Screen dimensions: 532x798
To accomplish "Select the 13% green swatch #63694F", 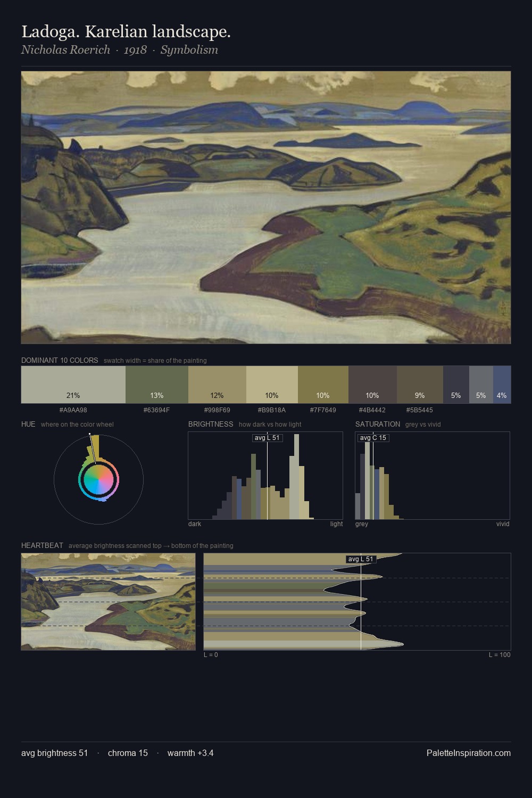I will click(x=157, y=385).
